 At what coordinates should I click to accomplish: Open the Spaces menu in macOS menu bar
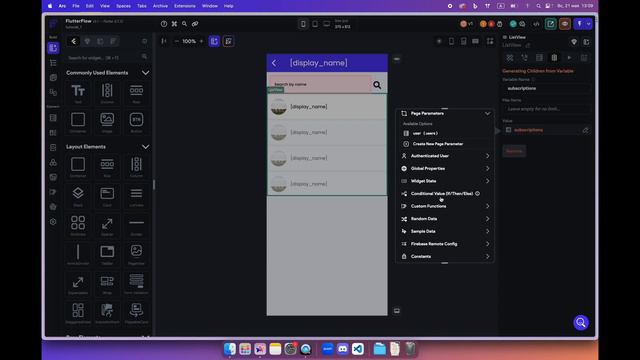[x=123, y=6]
